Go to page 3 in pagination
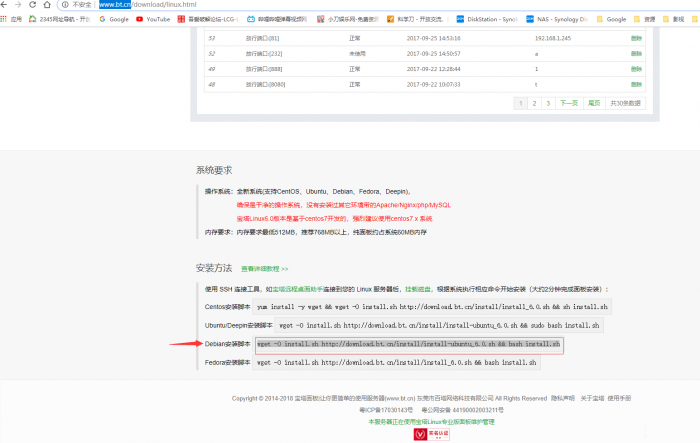 point(548,102)
